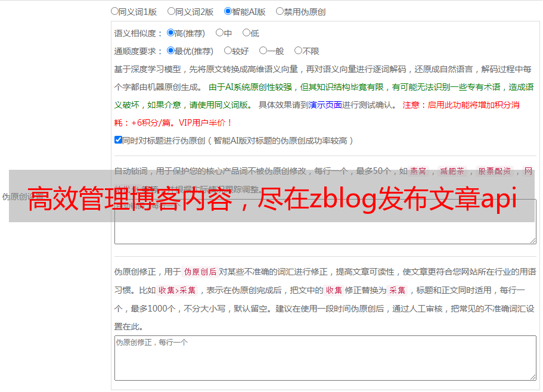
Task: Set 通顺度要求 to 较好
Action: 228,51
